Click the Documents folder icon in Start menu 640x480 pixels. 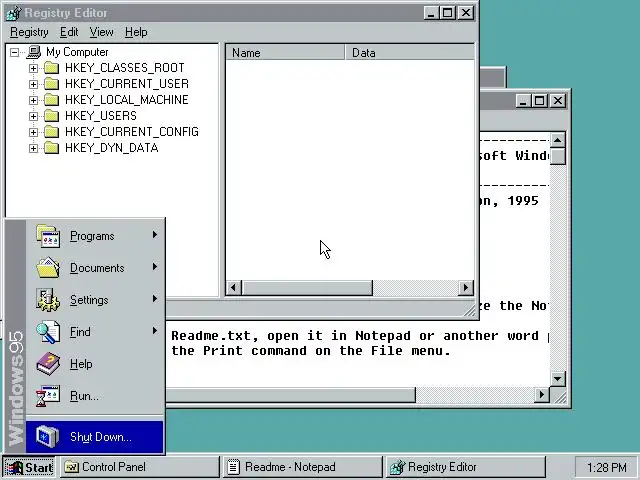48,268
